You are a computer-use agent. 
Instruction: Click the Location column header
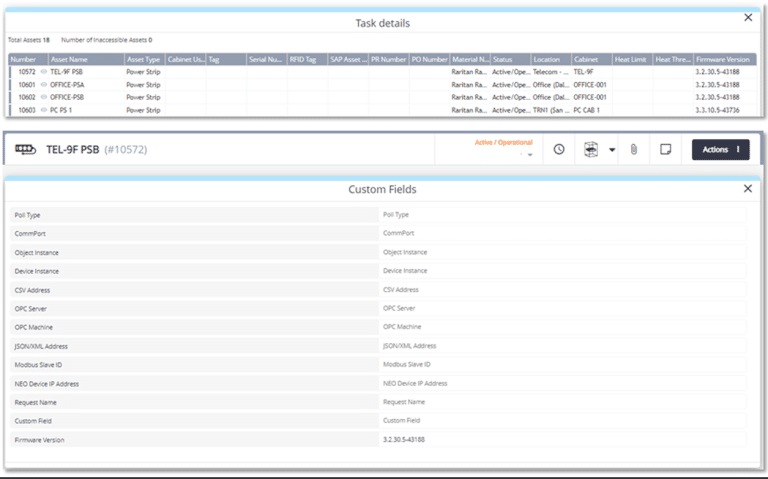[x=550, y=59]
